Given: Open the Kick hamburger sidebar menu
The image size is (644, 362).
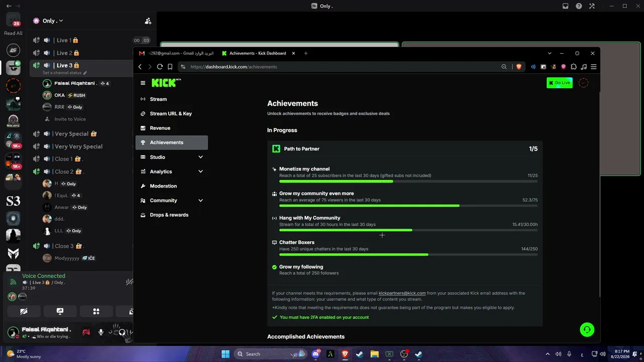Looking at the screenshot, I should [143, 83].
